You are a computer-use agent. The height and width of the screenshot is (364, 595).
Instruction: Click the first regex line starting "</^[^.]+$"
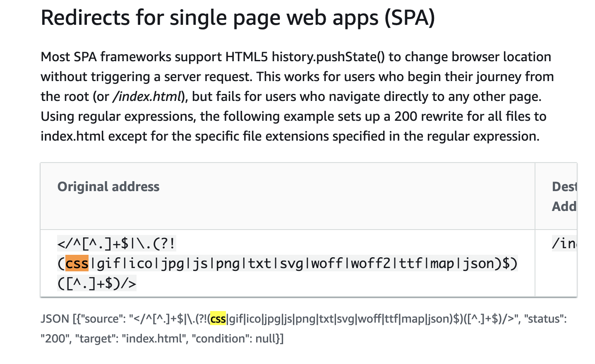pyautogui.click(x=117, y=244)
